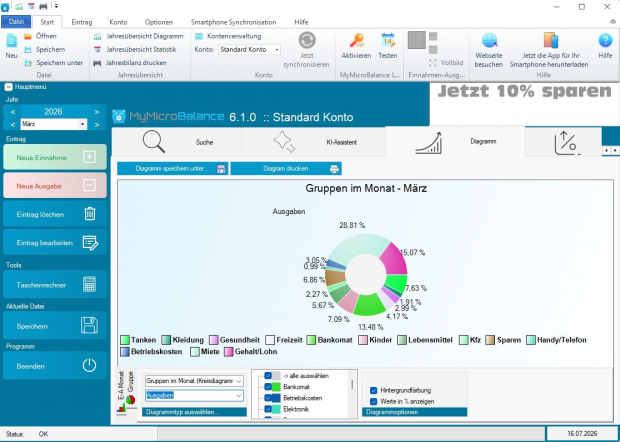The width and height of the screenshot is (620, 442).
Task: Switch to the Optionen ribbon tab
Action: (159, 22)
